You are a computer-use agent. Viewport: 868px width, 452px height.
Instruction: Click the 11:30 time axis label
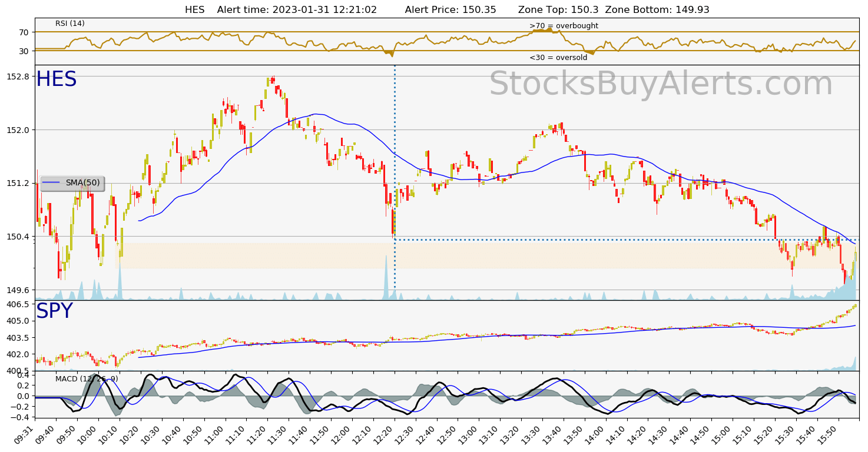click(279, 433)
